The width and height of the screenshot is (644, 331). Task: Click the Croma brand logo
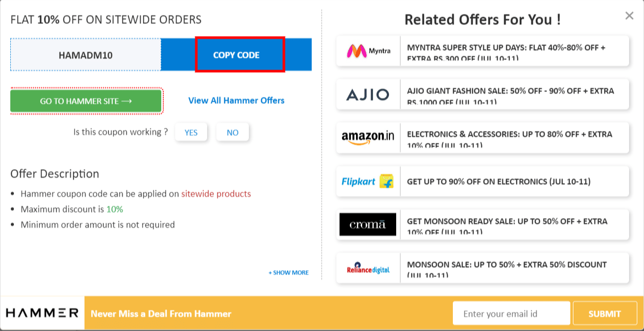click(367, 224)
